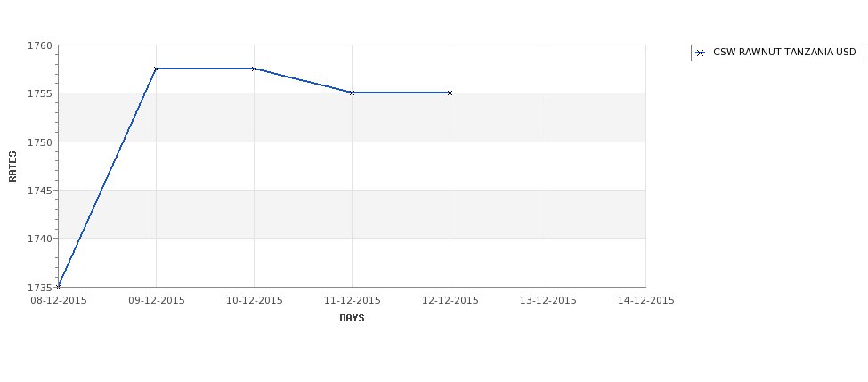Click the 1750 y-axis value label
The image size is (868, 382).
pyautogui.click(x=40, y=142)
